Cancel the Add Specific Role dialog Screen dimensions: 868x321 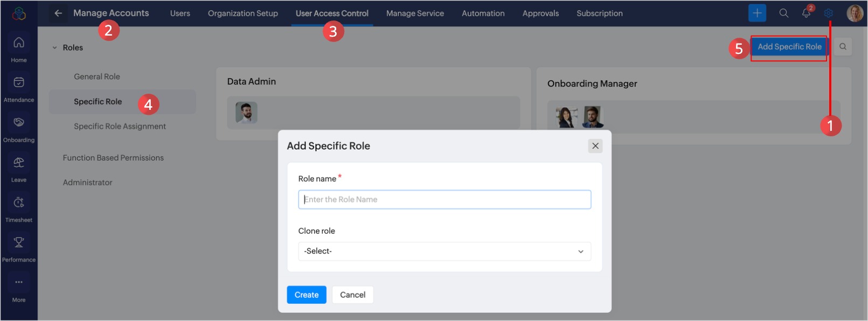tap(352, 295)
